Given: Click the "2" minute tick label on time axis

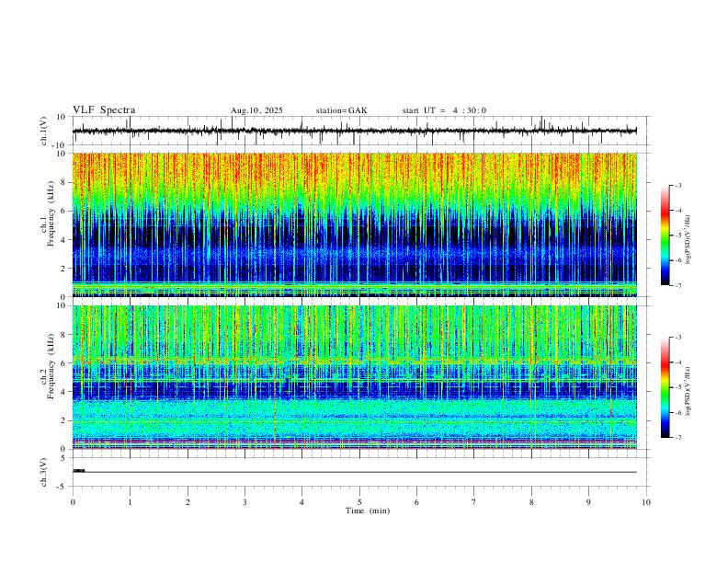Looking at the screenshot, I should click(188, 502).
